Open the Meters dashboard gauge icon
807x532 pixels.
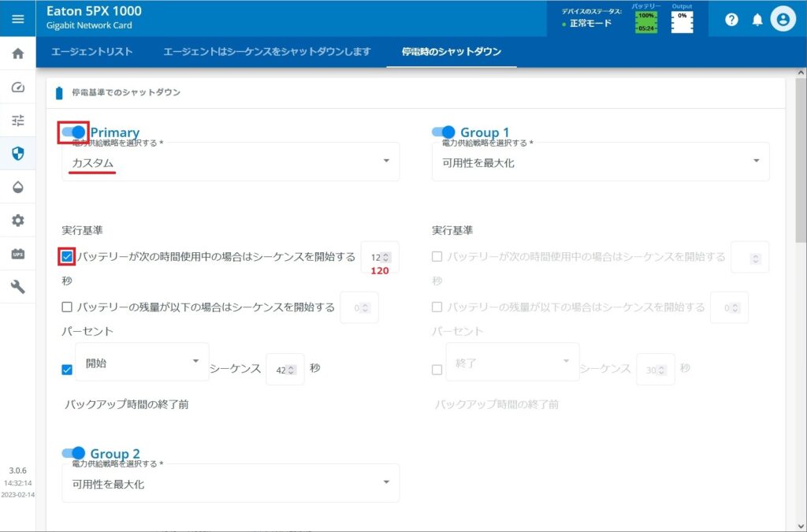(x=17, y=87)
